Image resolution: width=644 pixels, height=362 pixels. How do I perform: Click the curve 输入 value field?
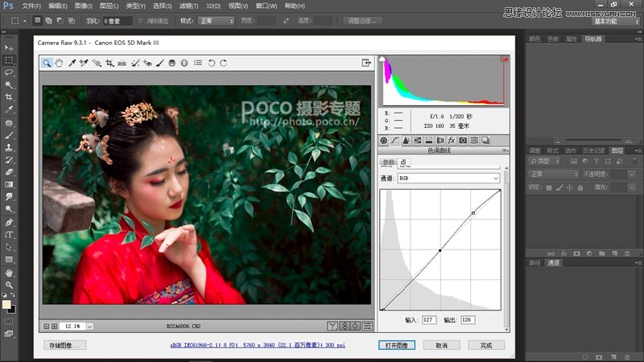[x=429, y=319]
